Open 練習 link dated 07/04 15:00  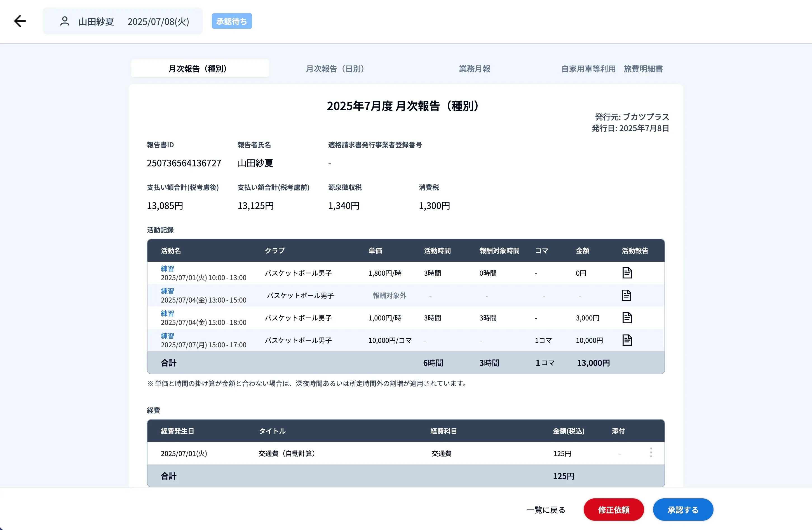167,313
